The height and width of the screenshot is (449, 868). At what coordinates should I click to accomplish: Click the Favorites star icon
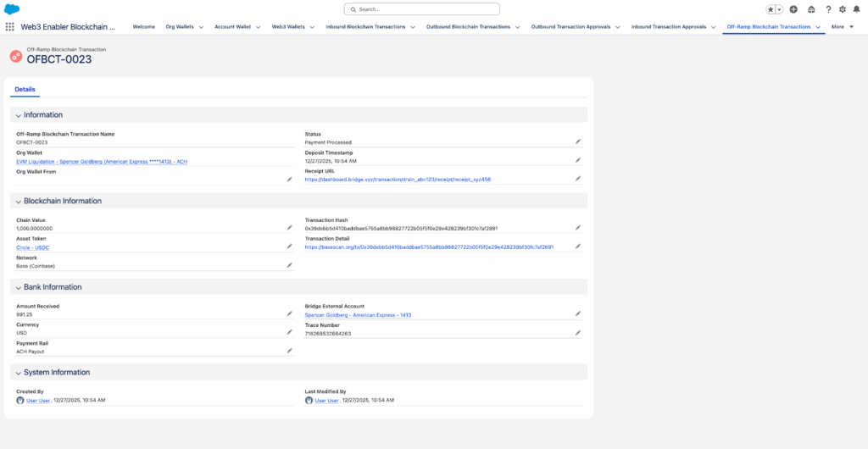click(x=771, y=9)
